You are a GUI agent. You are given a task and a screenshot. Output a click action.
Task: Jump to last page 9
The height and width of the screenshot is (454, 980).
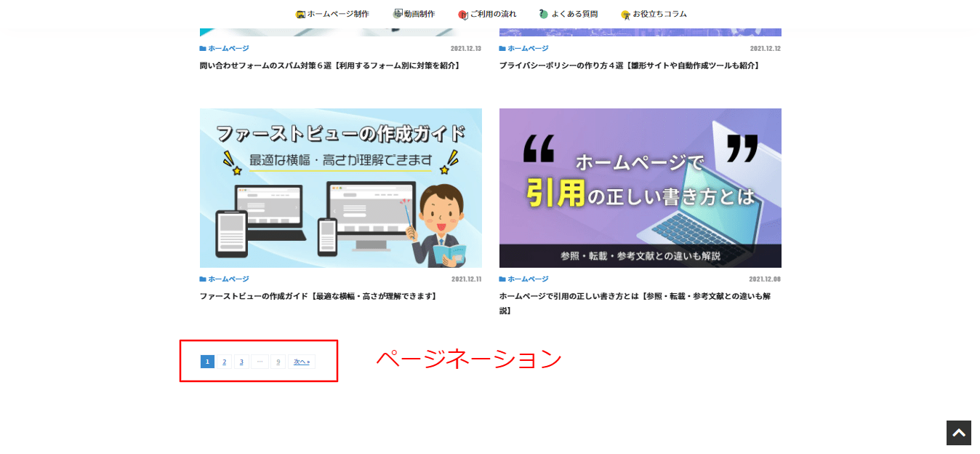pyautogui.click(x=278, y=362)
